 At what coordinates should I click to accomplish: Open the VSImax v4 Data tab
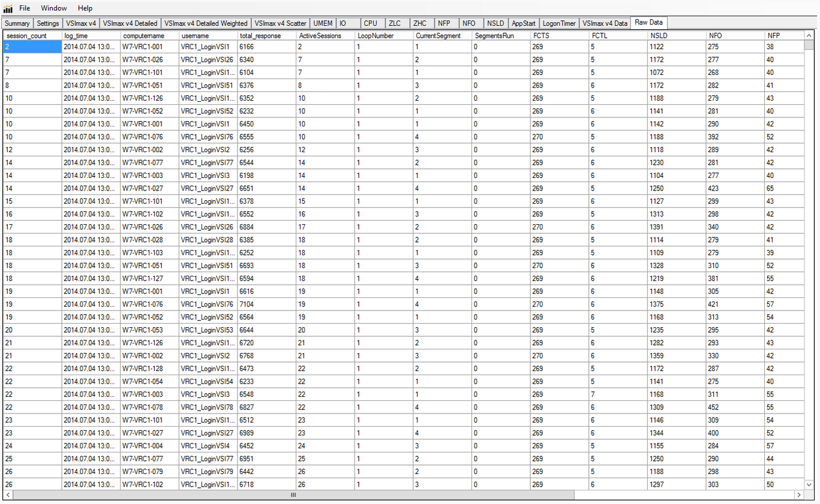(x=605, y=23)
